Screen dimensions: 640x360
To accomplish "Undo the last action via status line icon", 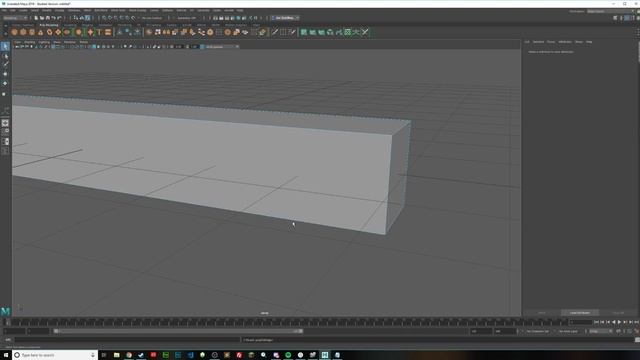I will click(x=54, y=18).
